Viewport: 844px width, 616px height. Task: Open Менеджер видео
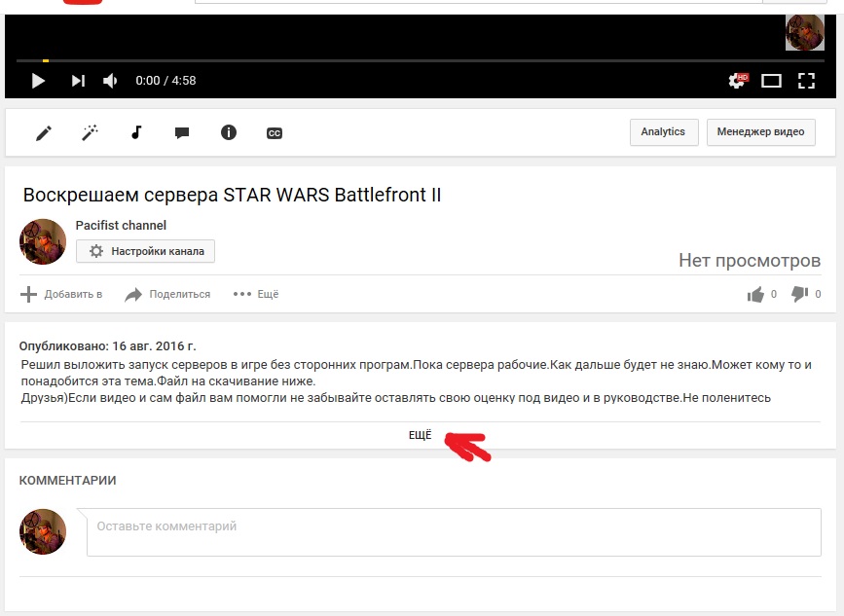[760, 131]
